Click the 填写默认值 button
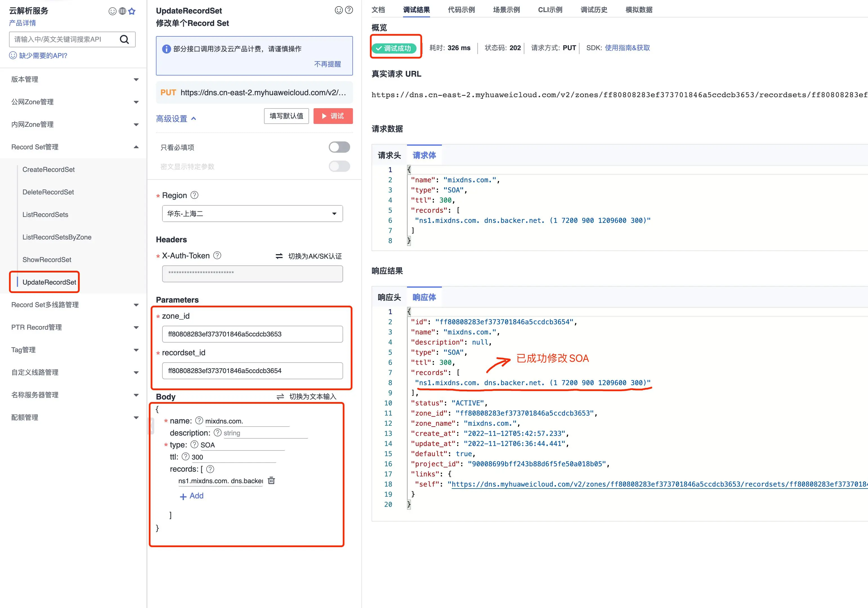The width and height of the screenshot is (868, 608). (x=286, y=116)
